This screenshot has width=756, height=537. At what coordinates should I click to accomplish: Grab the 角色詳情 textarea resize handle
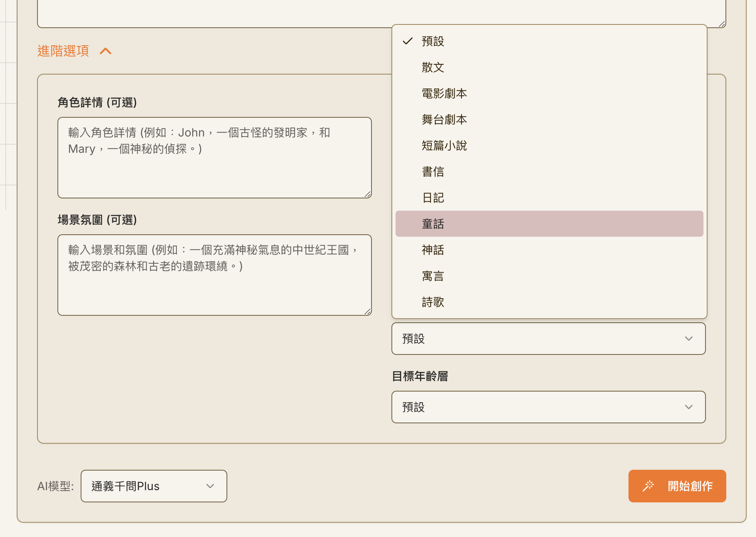point(367,194)
